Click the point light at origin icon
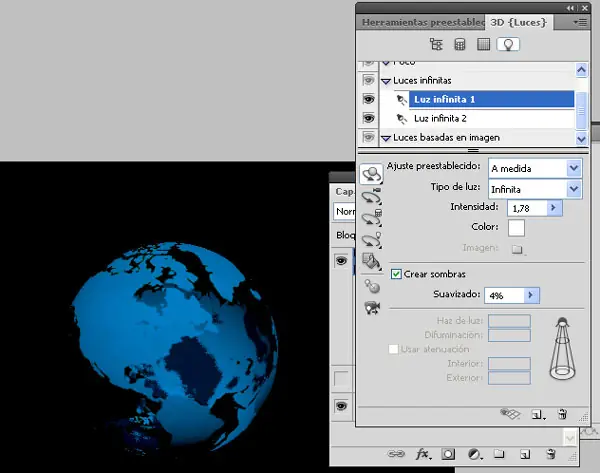This screenshot has height=473, width=600. 371,286
